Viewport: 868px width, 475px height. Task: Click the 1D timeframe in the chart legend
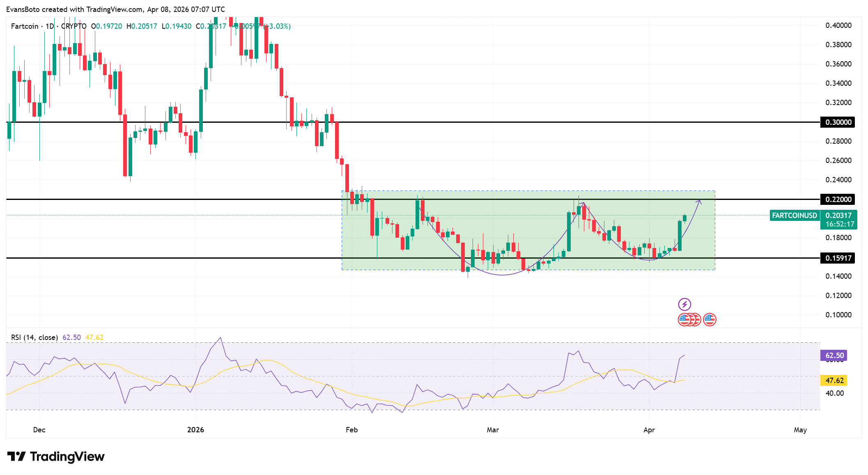[50, 26]
